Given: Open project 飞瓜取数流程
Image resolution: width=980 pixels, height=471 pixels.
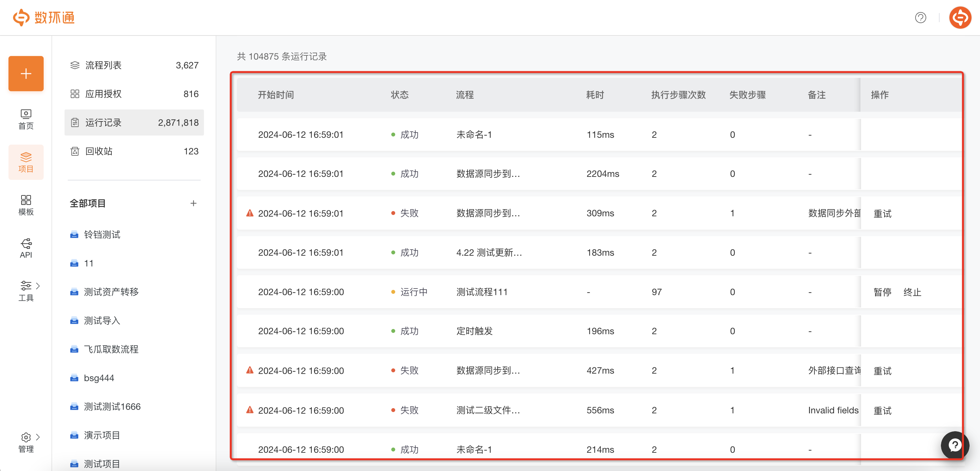Looking at the screenshot, I should point(104,349).
